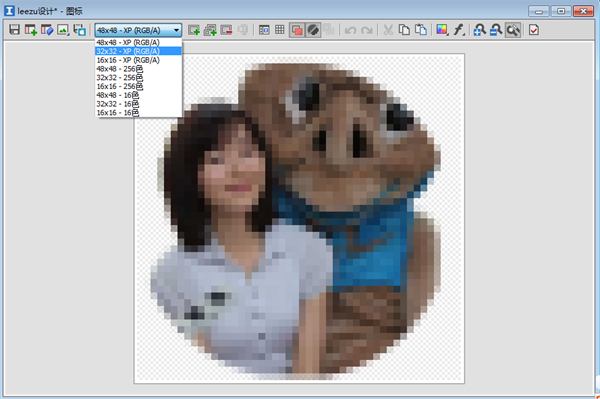600x399 pixels.
Task: Click the app logo icon in title bar
Action: coord(9,10)
